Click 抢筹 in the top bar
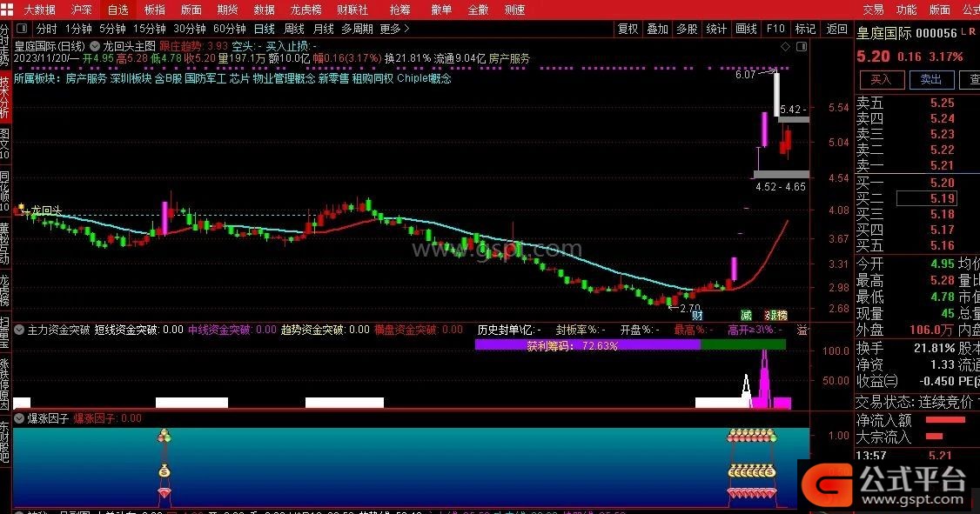Screen dimensions: 980x514 coord(400,10)
